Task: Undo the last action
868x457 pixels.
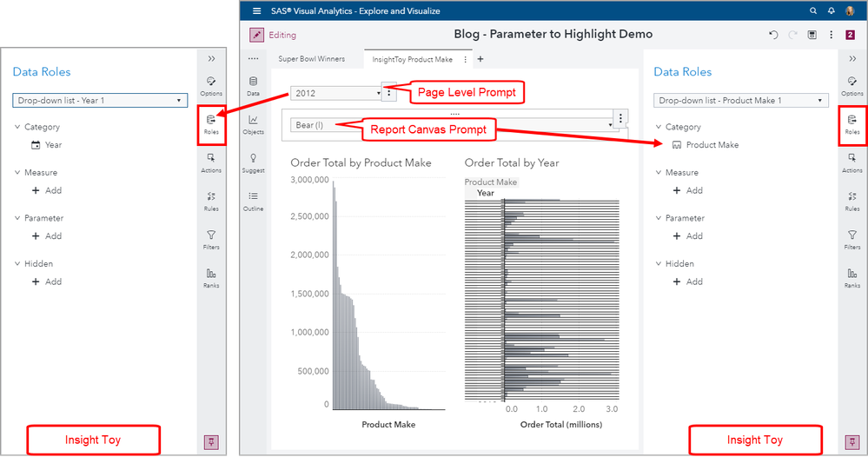Action: 773,35
